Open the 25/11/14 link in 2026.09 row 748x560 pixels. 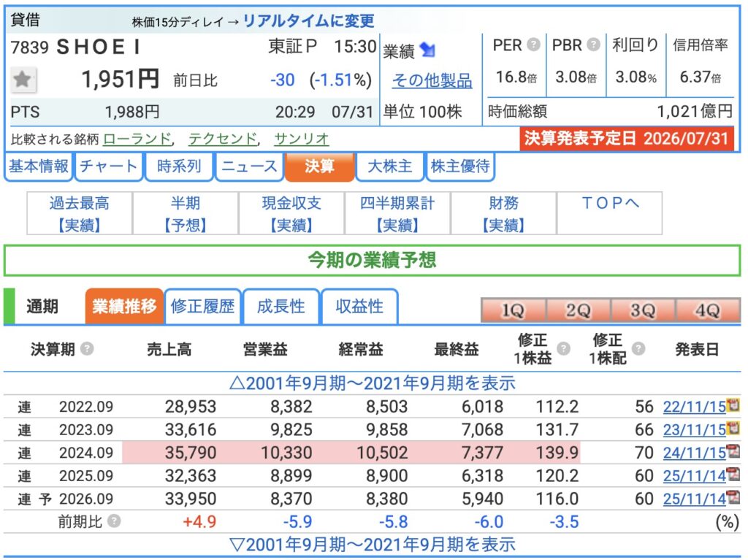(x=695, y=499)
